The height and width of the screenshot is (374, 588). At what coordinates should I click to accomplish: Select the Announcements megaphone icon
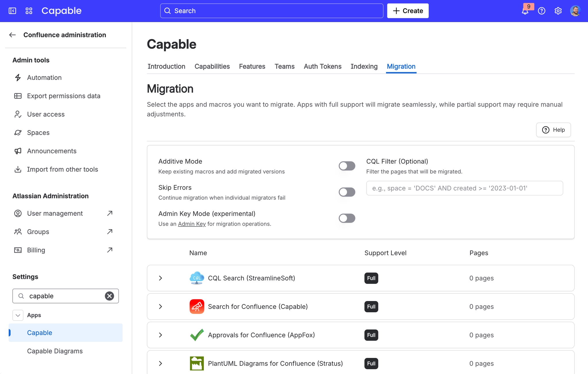pos(18,151)
